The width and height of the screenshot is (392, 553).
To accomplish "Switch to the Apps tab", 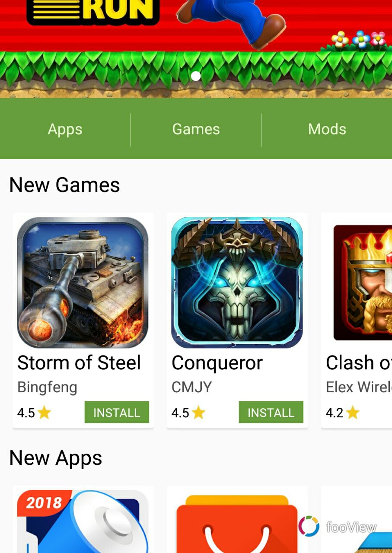I will click(x=65, y=129).
